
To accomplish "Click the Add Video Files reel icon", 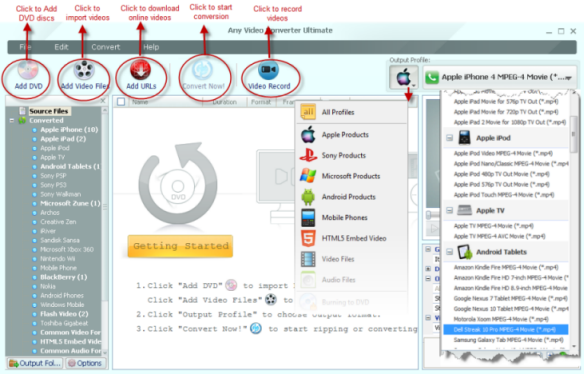I will (84, 70).
